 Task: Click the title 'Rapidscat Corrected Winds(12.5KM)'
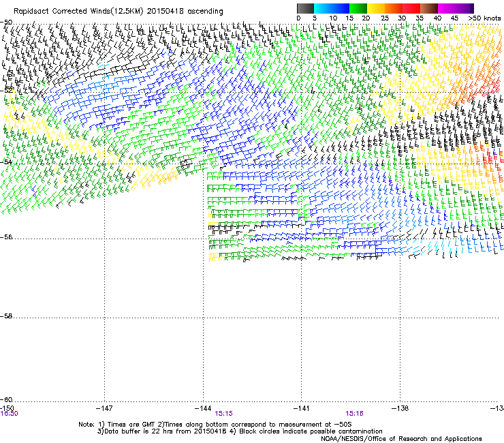point(78,12)
